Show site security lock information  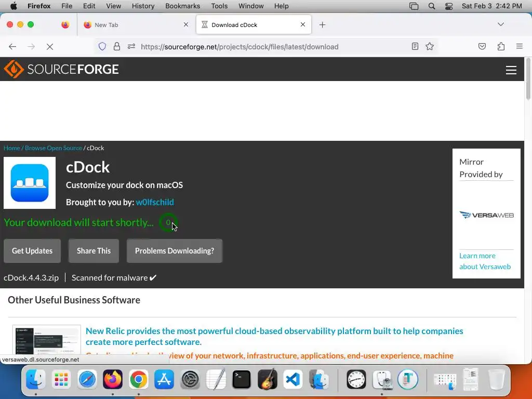117,46
